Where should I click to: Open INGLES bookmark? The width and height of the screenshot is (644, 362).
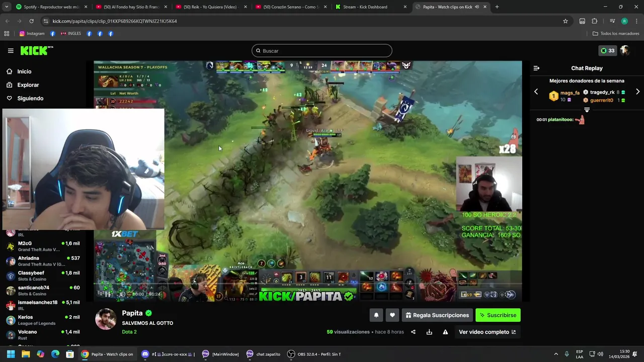coord(71,34)
